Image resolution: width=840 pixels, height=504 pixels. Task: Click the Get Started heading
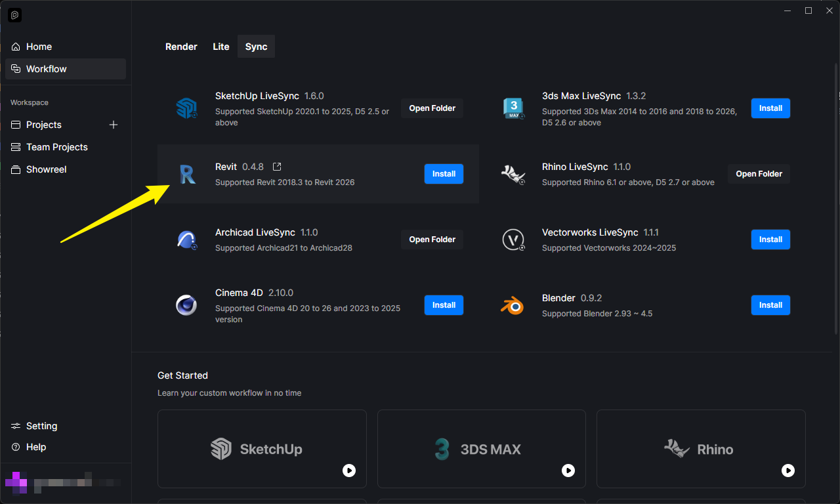[x=182, y=375]
